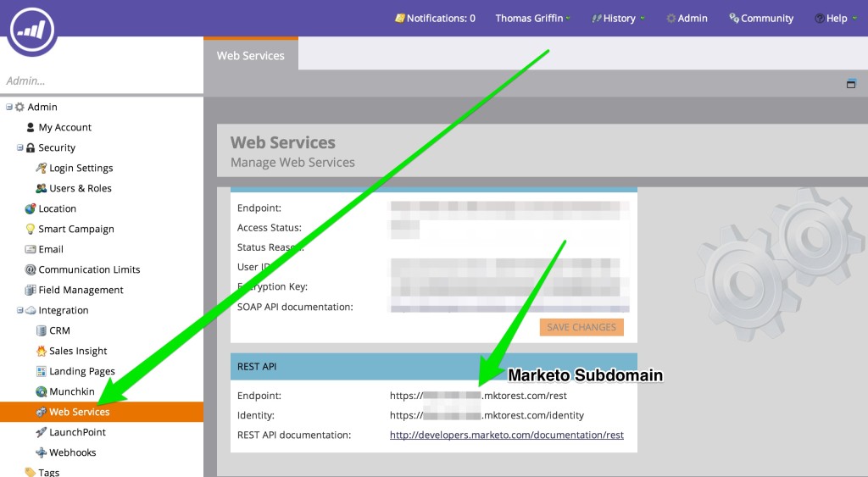Open the History dropdown menu
This screenshot has width=868, height=477.
(618, 19)
